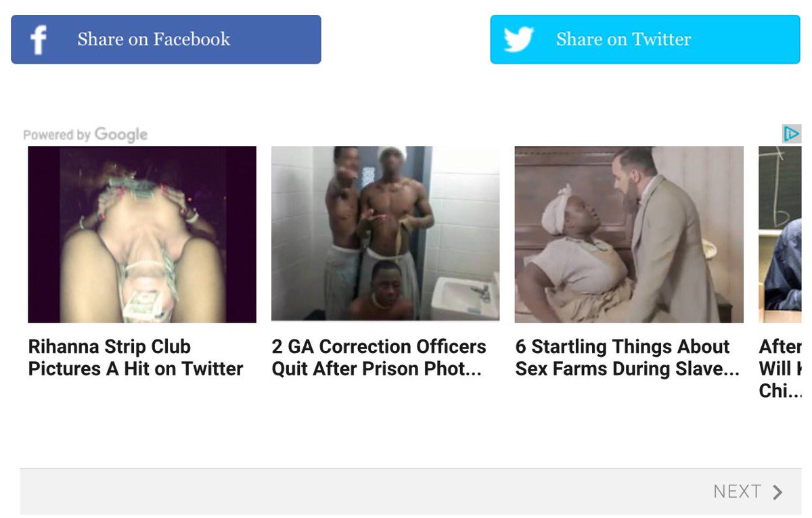Open '2 GA Correction Officers Quit' headline
The image size is (812, 518).
[x=379, y=358]
